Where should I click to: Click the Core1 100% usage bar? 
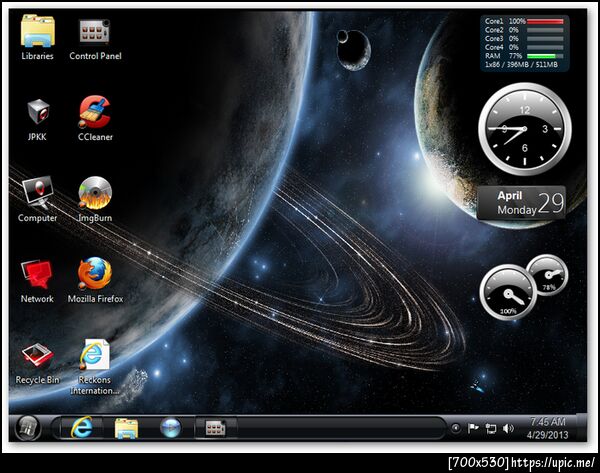pyautogui.click(x=545, y=21)
